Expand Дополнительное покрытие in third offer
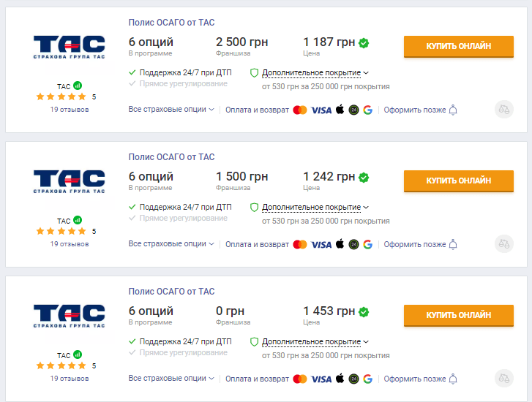The width and height of the screenshot is (532, 402). tap(315, 341)
